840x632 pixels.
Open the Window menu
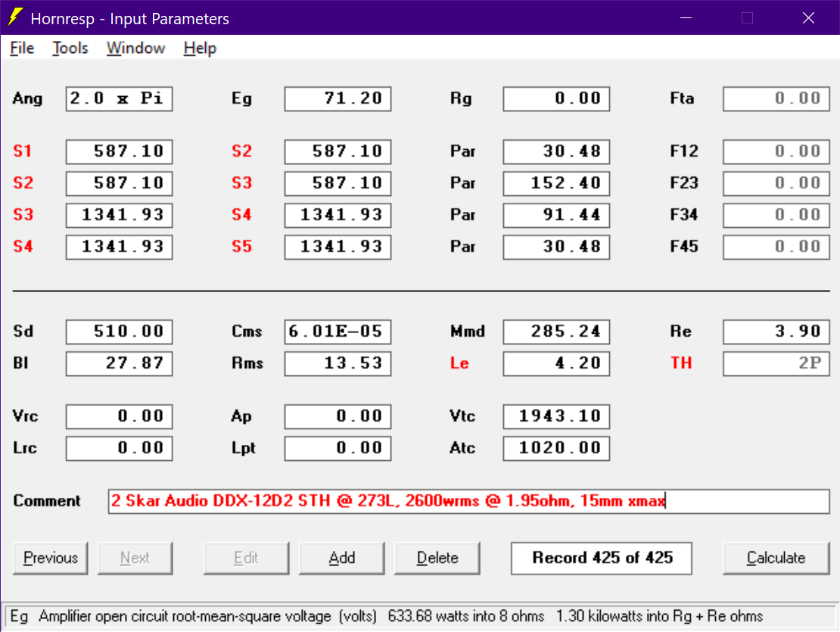pyautogui.click(x=135, y=48)
